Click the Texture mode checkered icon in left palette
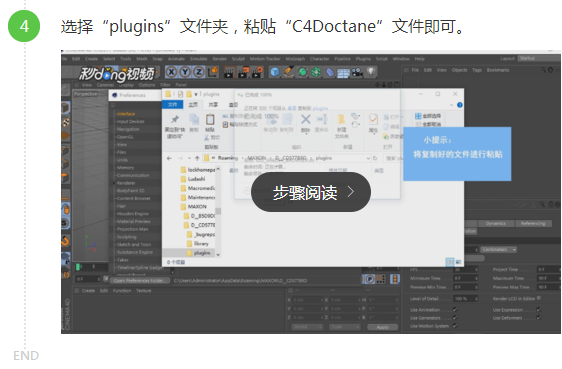This screenshot has width=562, height=369. [66, 122]
